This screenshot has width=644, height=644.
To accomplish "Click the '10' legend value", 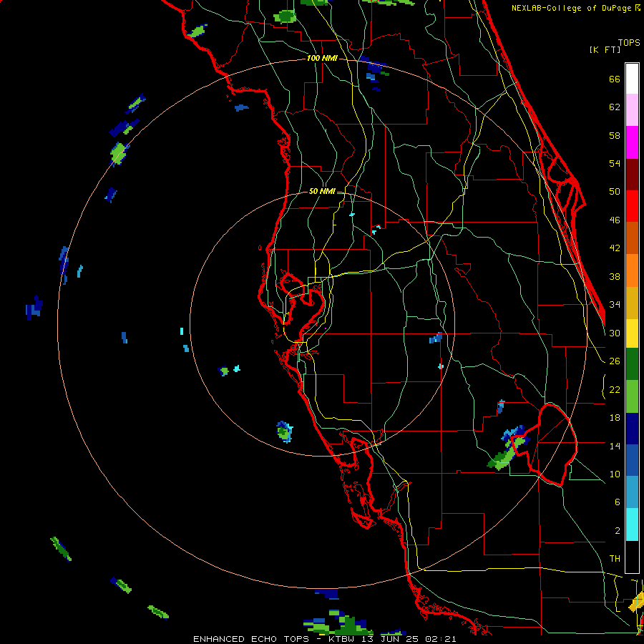I will tap(615, 474).
